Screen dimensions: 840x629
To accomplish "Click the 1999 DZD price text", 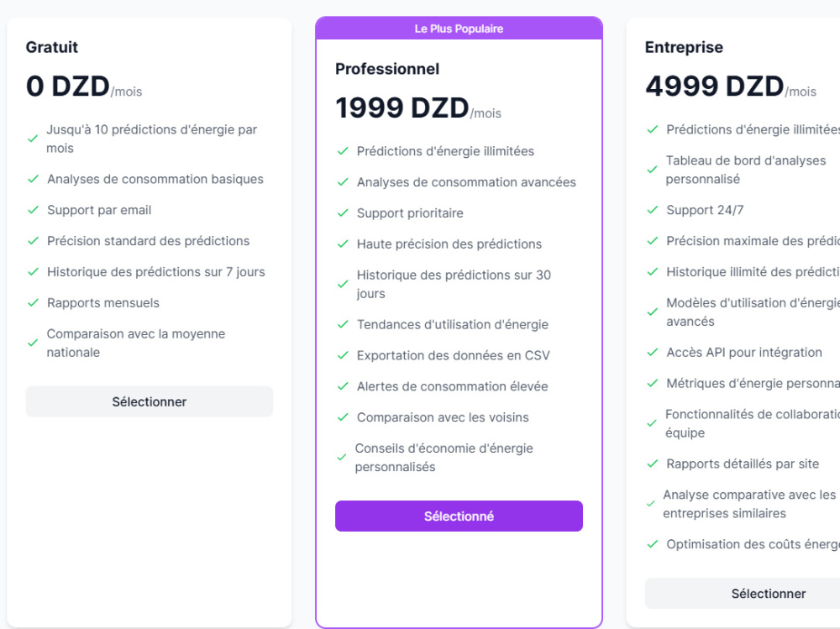I will [x=402, y=107].
